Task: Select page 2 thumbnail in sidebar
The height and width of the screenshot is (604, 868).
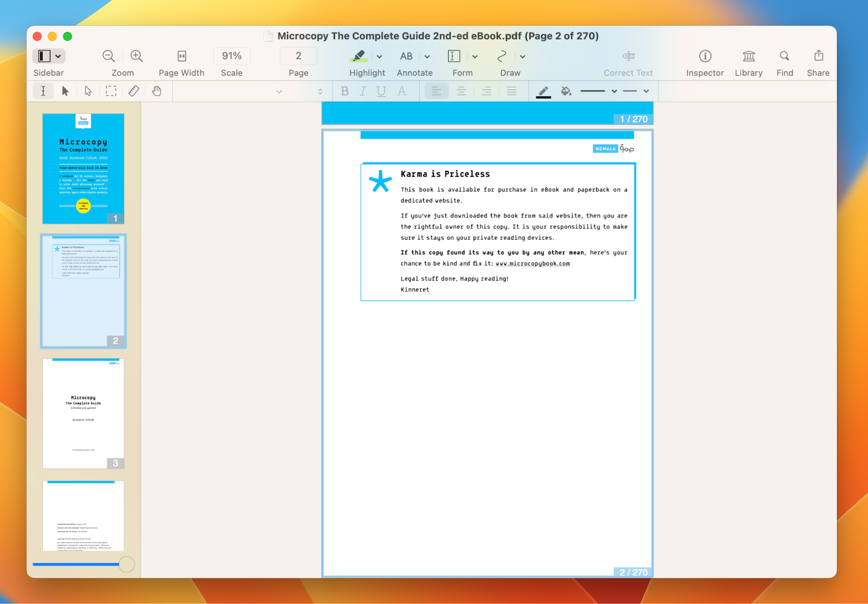Action: tap(84, 291)
